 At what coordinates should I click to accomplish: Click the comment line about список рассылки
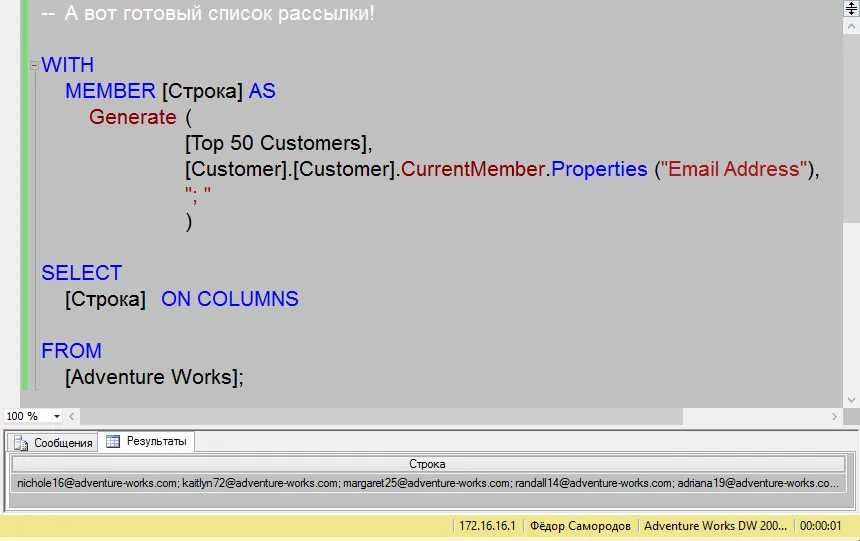(x=208, y=13)
